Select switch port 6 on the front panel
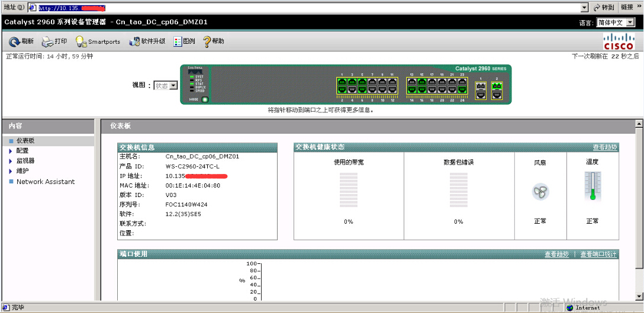644x313 pixels. (x=362, y=89)
